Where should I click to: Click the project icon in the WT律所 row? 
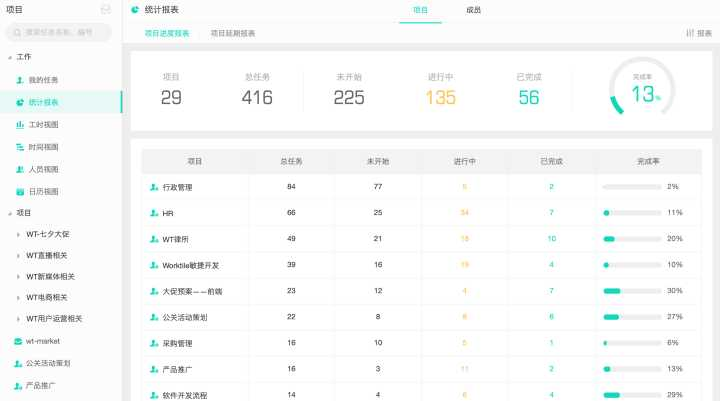click(x=154, y=239)
